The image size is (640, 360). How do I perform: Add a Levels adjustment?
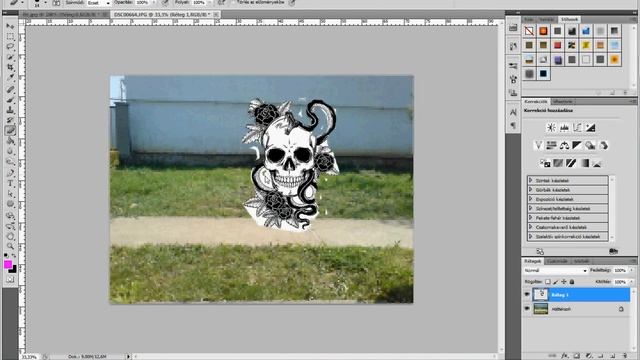coord(564,128)
